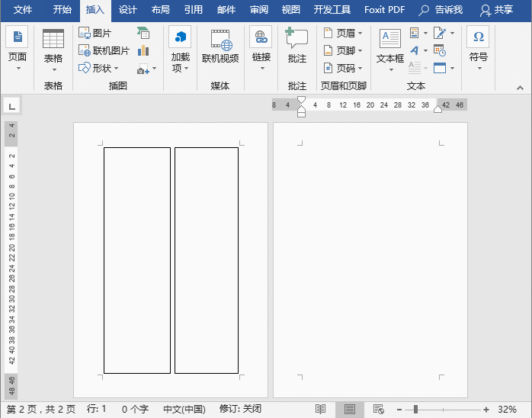Click the 32% zoom level text
The height and width of the screenshot is (418, 532).
tap(507, 410)
